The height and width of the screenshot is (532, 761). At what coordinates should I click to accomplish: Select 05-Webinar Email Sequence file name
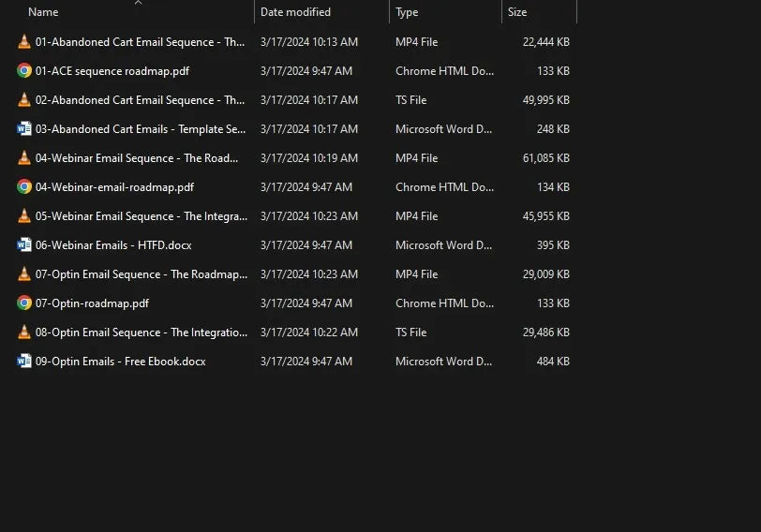[141, 216]
